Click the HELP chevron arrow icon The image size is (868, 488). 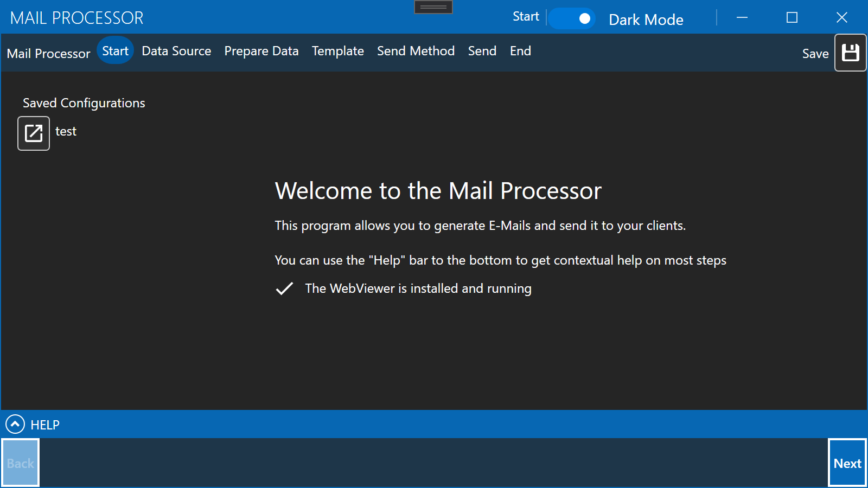click(x=15, y=425)
